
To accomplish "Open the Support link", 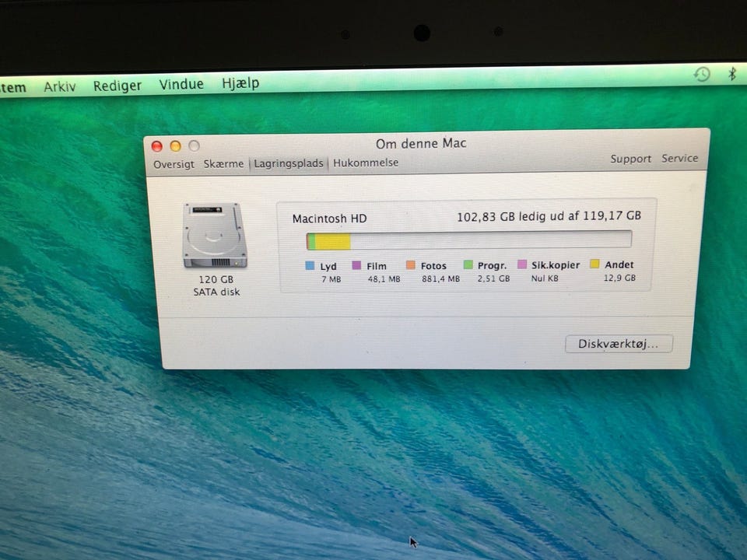I will click(x=631, y=159).
